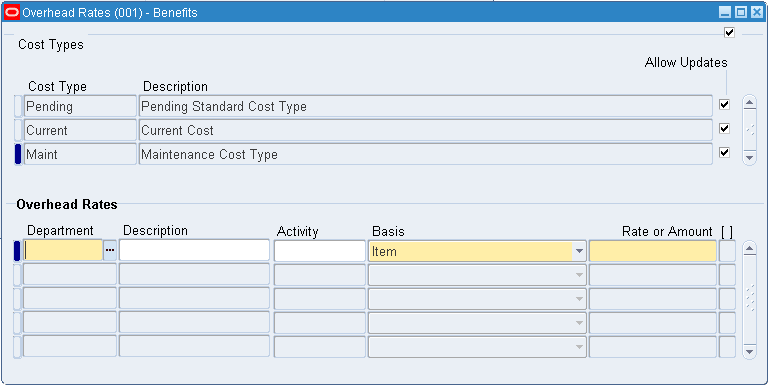The width and height of the screenshot is (768, 385).
Task: Toggle the checkbox above Allow Updates label
Action: (729, 32)
